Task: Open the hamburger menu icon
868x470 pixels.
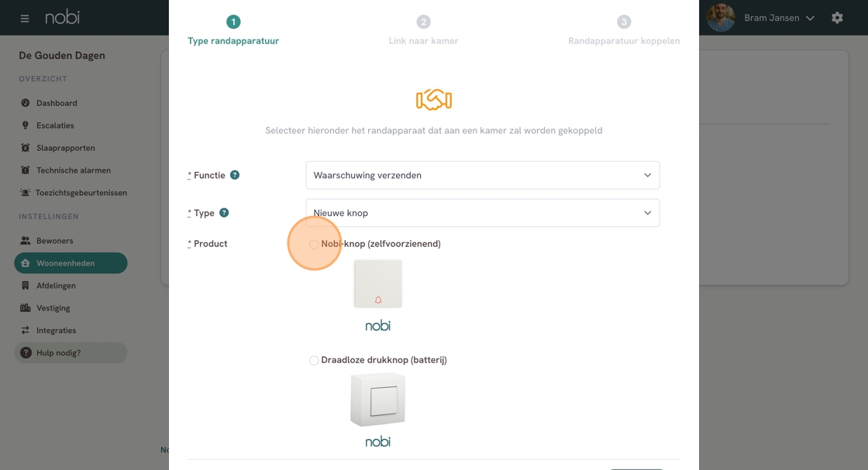Action: [24, 19]
